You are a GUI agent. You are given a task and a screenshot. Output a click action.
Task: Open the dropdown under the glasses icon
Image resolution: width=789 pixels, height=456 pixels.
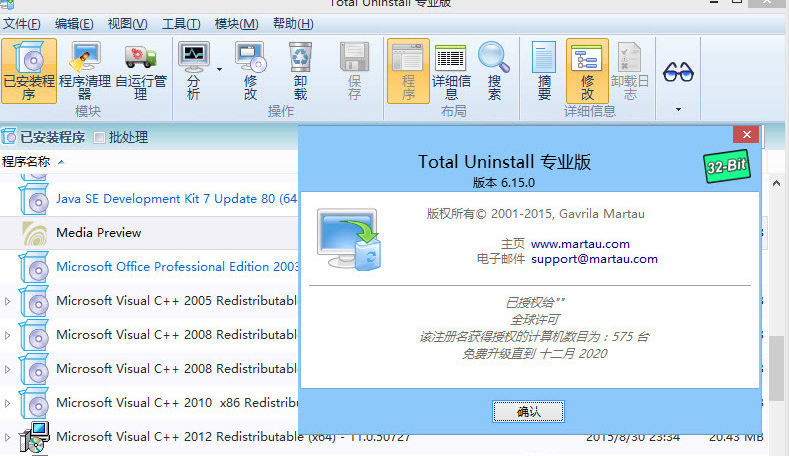[x=678, y=109]
